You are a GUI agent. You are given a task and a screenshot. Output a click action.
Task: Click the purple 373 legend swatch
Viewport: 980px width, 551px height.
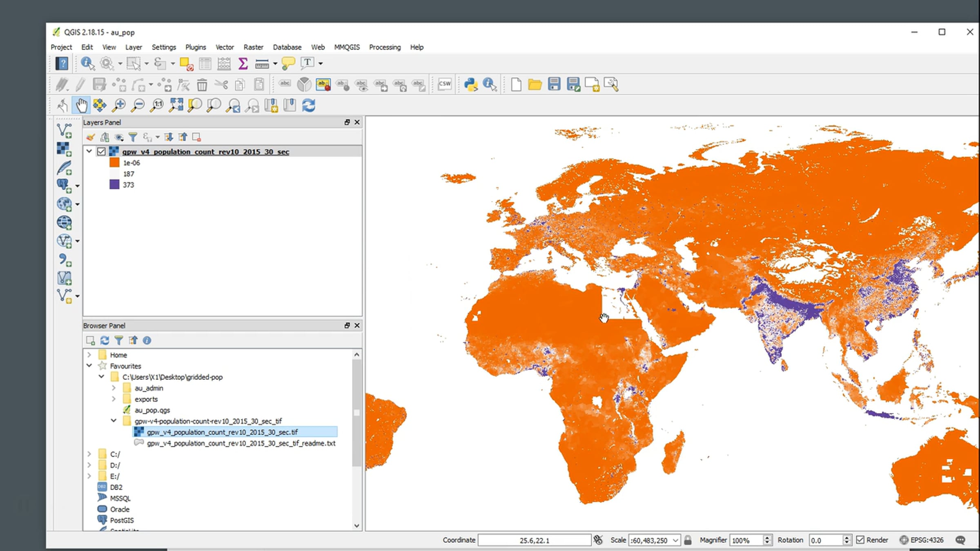click(114, 184)
